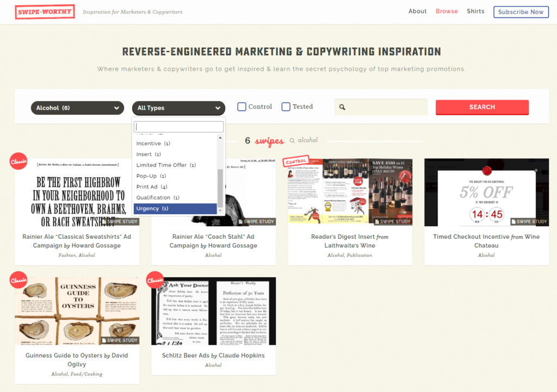Viewport: 557px width, 392px height.
Task: Open the About page
Action: point(417,11)
